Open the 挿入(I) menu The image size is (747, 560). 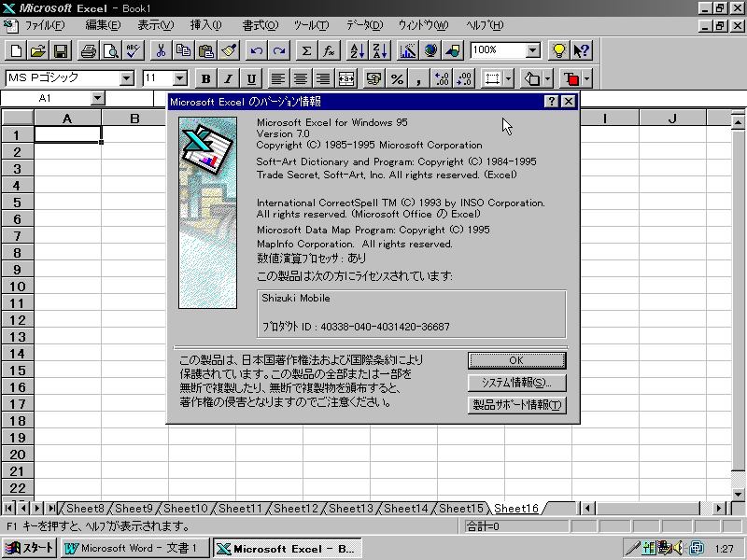pos(206,25)
